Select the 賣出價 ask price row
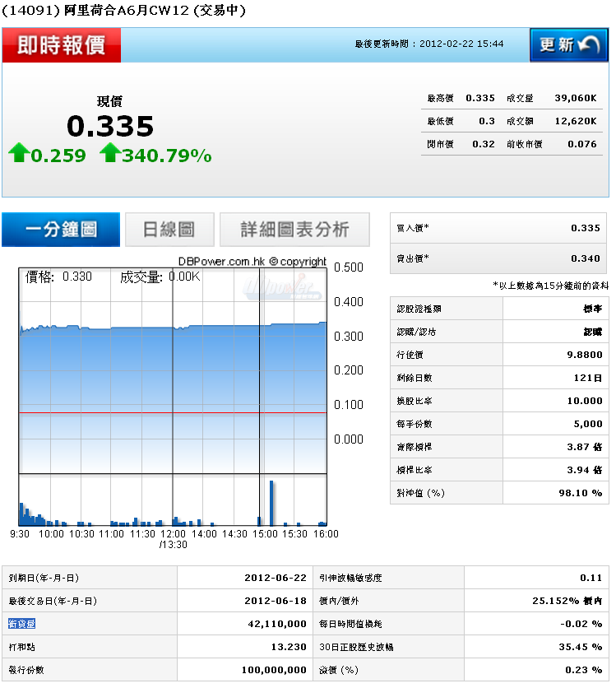The width and height of the screenshot is (616, 688). 498,258
